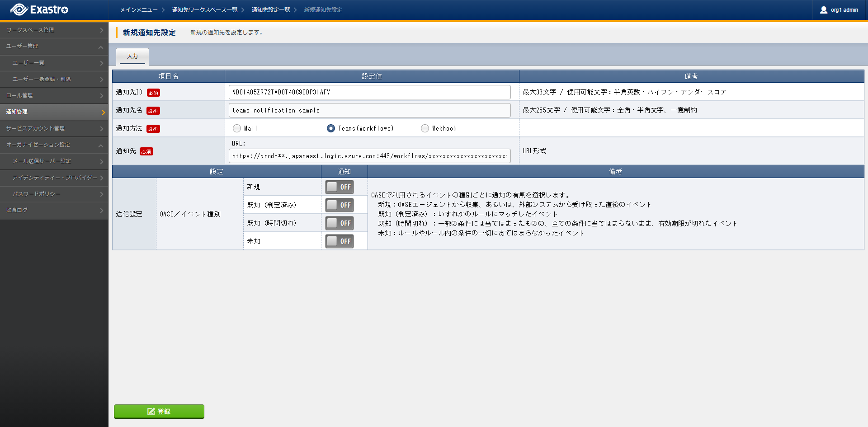868x427 pixels.
Task: Enable notification for 既知（判定済み）events
Action: click(340, 205)
